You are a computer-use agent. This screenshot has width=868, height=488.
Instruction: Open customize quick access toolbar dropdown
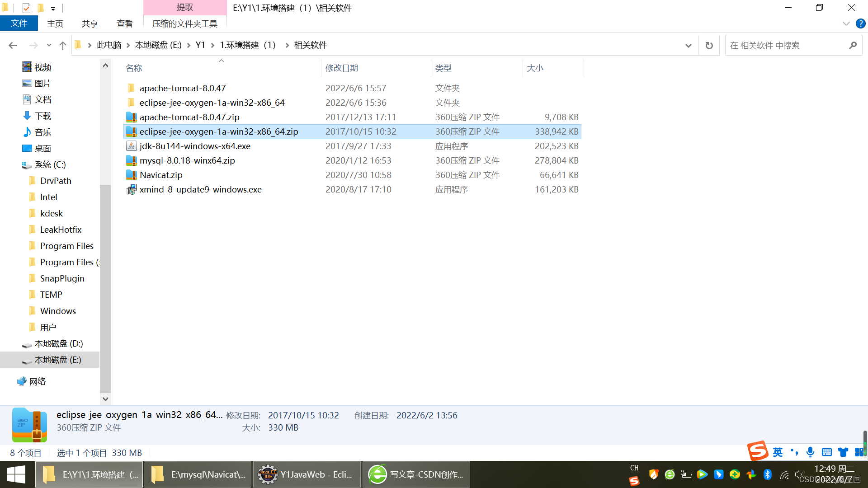click(53, 9)
